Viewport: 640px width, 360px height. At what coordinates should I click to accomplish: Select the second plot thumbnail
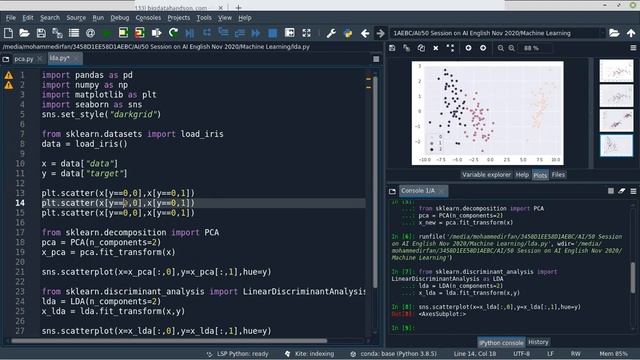(616, 96)
